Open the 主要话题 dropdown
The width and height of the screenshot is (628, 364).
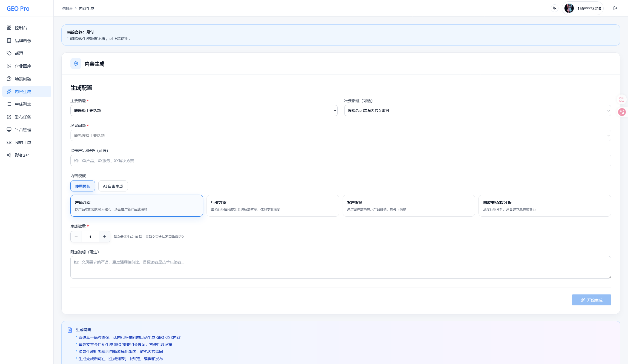[x=204, y=111]
